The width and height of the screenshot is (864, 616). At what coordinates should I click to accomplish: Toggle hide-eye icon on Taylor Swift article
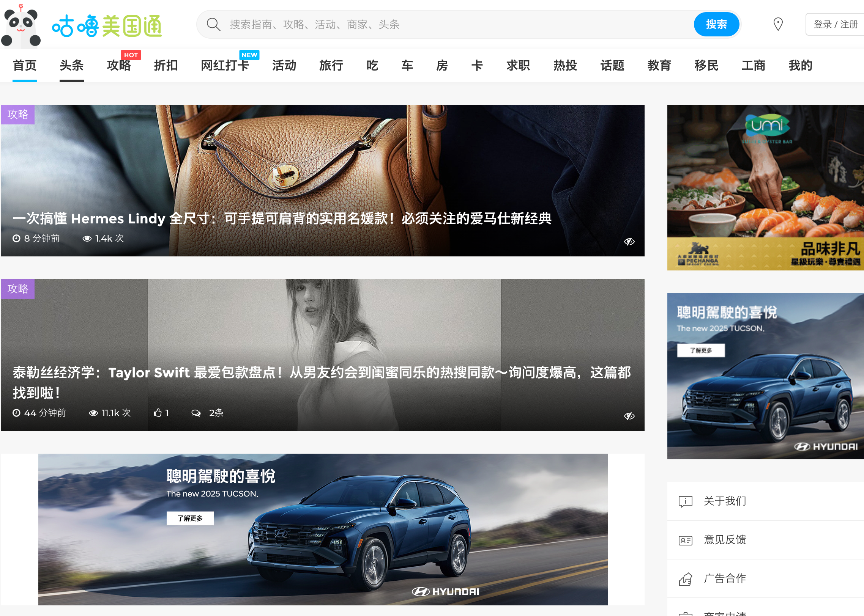pos(629,416)
